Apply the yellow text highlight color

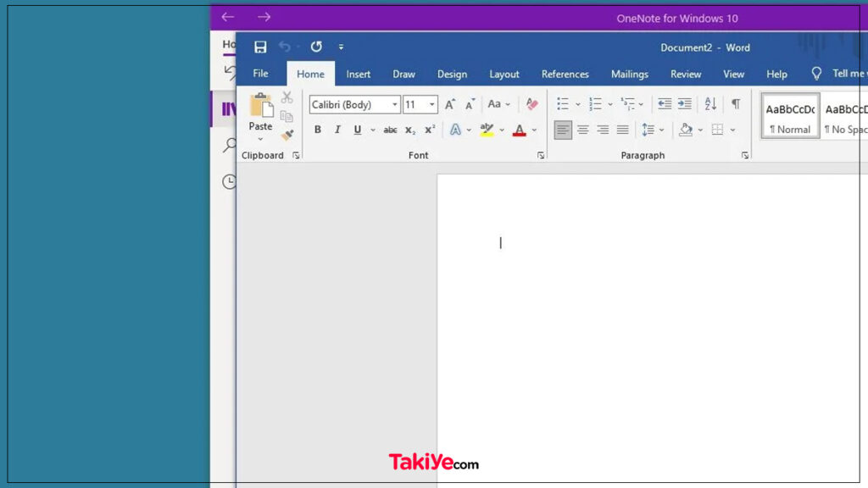click(487, 130)
